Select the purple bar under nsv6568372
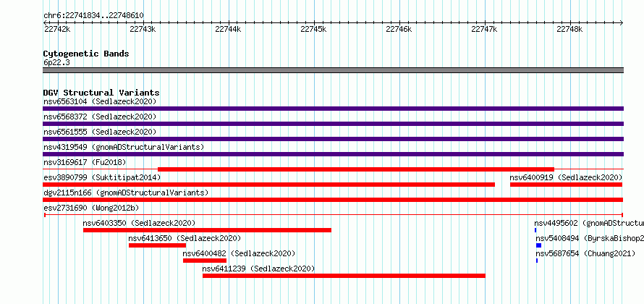Image resolution: width=644 pixels, height=304 pixels. coord(333,124)
